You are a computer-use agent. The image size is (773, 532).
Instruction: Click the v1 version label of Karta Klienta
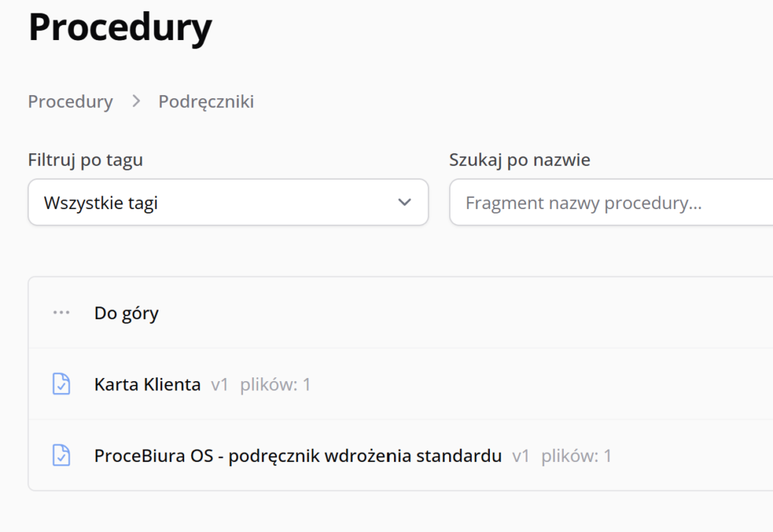(x=220, y=385)
